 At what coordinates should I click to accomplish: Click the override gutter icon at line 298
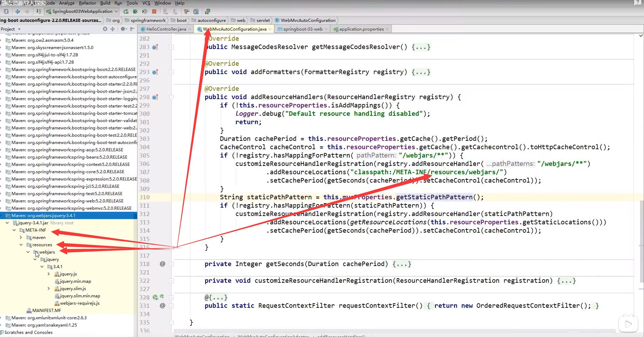coord(155,97)
